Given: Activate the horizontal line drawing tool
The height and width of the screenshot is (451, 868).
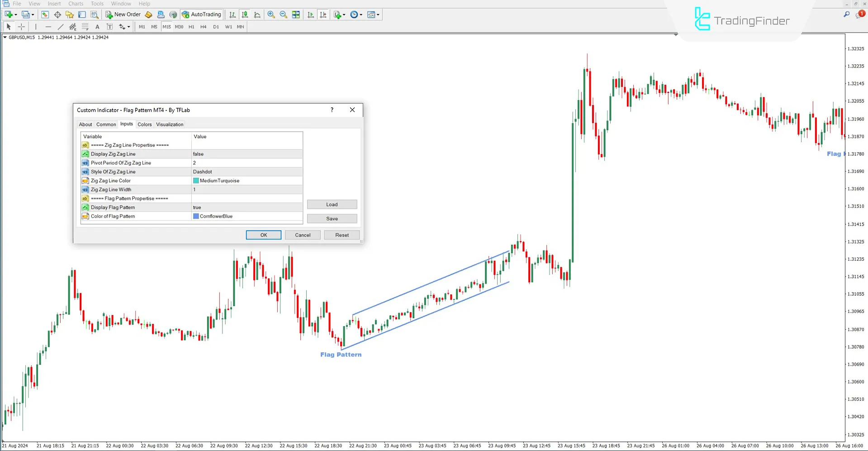Looking at the screenshot, I should [48, 27].
